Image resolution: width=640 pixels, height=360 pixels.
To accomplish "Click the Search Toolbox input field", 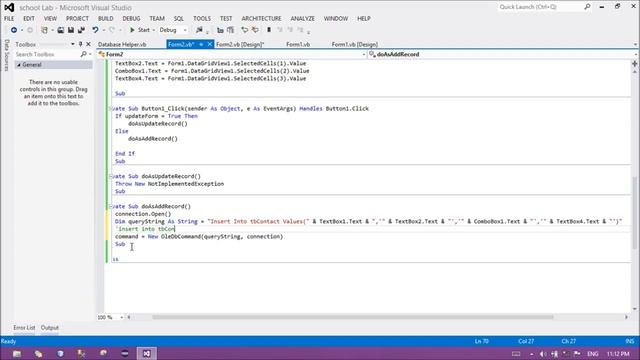I will tap(47, 54).
